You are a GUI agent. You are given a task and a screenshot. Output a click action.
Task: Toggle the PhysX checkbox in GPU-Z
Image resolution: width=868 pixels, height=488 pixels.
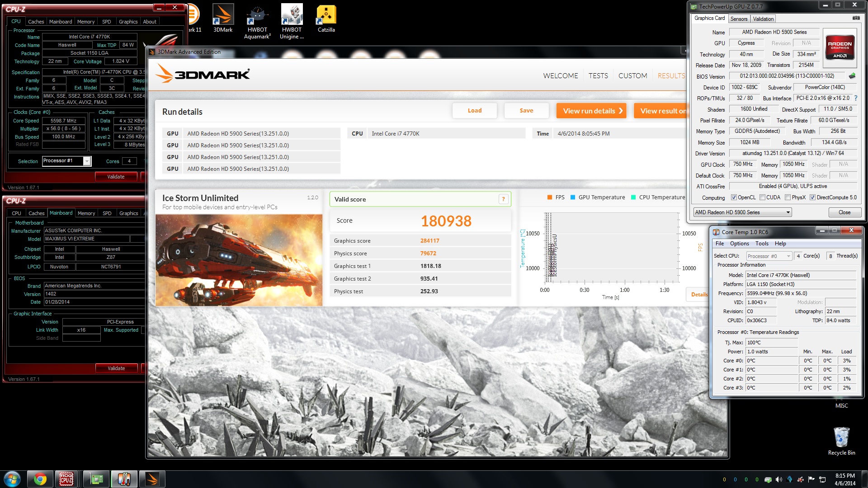(x=788, y=197)
